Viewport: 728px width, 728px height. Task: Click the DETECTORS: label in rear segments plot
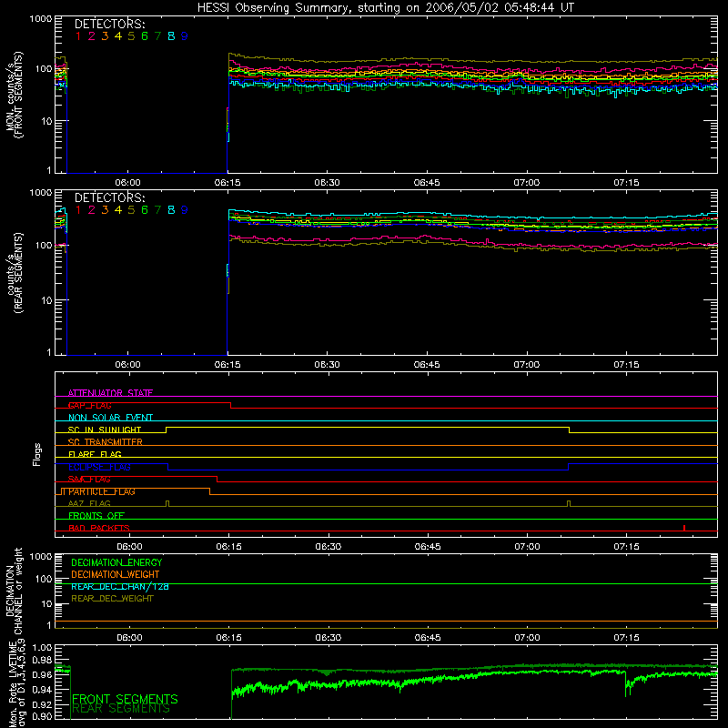click(x=109, y=197)
